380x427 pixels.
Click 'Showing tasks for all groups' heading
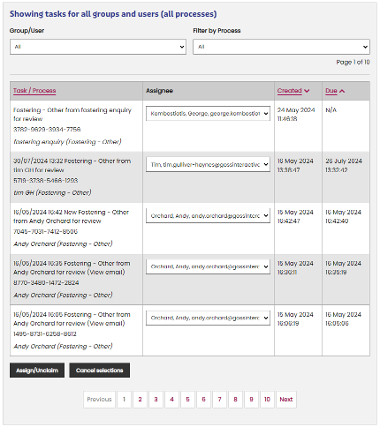(x=113, y=14)
